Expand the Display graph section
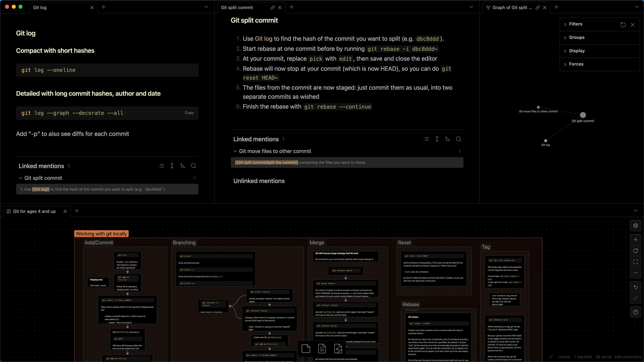This screenshot has width=644, height=362. (x=577, y=51)
